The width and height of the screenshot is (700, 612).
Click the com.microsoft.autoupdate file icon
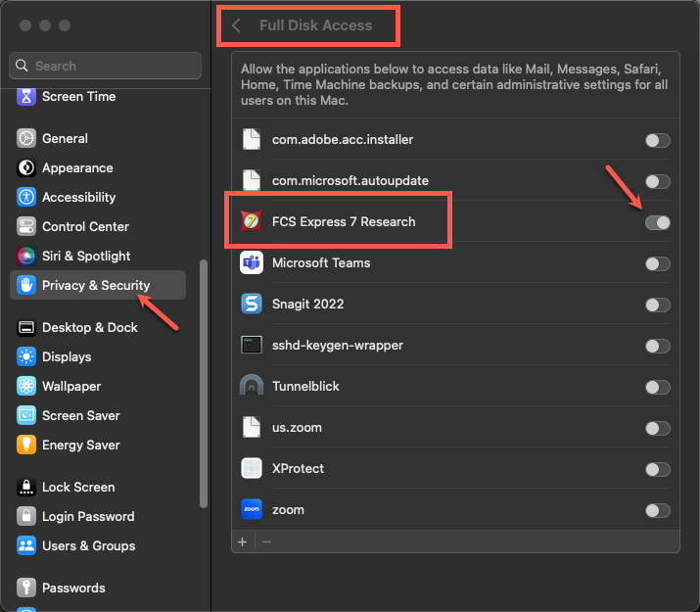click(x=252, y=179)
